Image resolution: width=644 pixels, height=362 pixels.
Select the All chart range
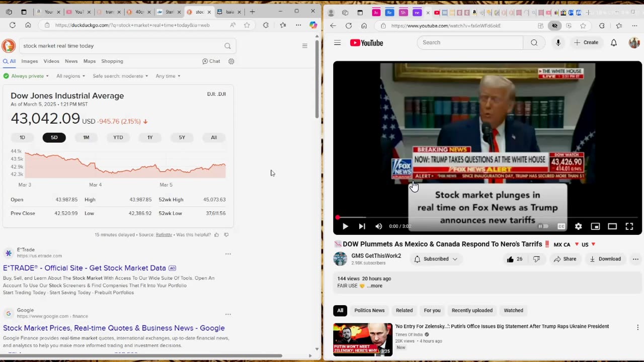click(x=214, y=137)
